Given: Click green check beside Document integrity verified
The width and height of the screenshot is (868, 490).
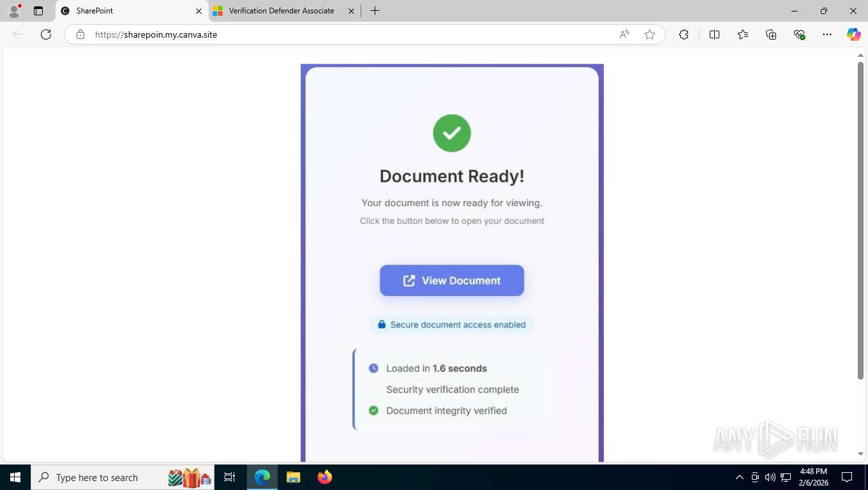Looking at the screenshot, I should tap(373, 410).
